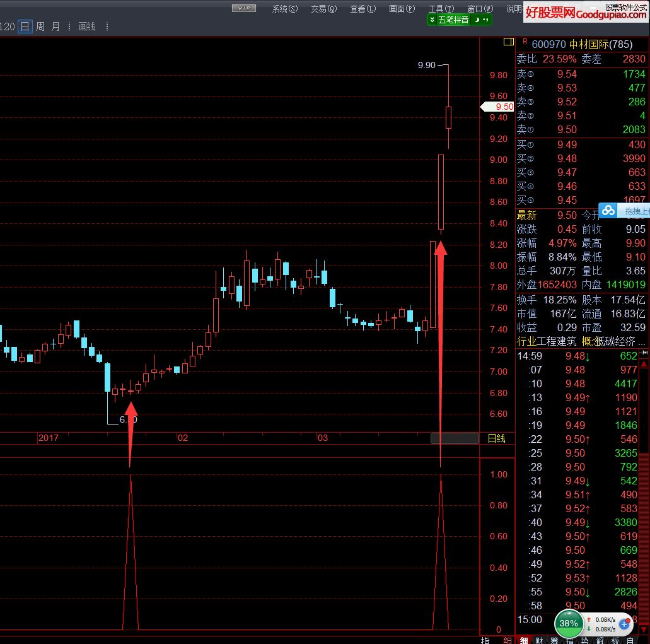Click the Baidu cloud upload icon
Viewport: 650px width, 644px height.
click(x=607, y=211)
